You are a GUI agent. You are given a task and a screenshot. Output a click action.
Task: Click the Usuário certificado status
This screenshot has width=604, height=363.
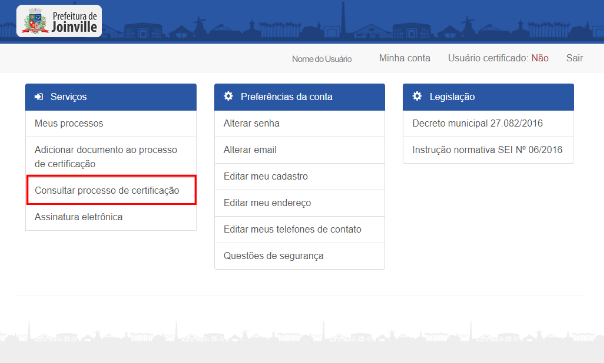coord(498,58)
